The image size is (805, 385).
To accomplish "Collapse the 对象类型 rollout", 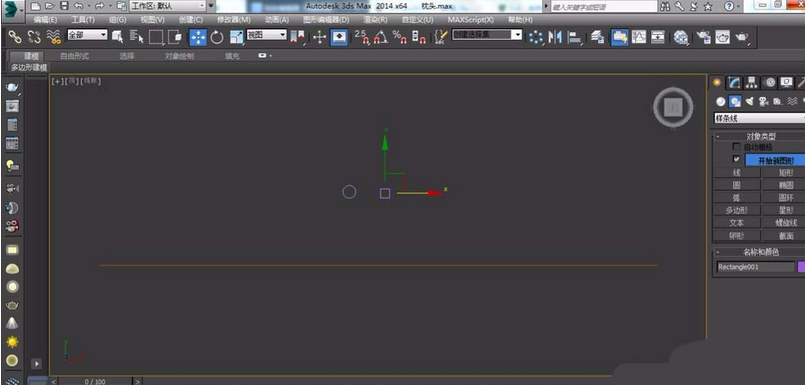I will 717,137.
